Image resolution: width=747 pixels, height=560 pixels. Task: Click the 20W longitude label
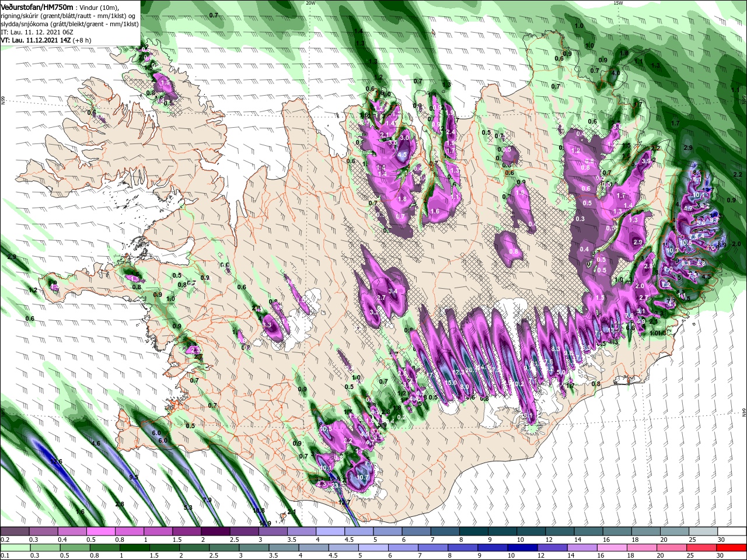point(310,2)
